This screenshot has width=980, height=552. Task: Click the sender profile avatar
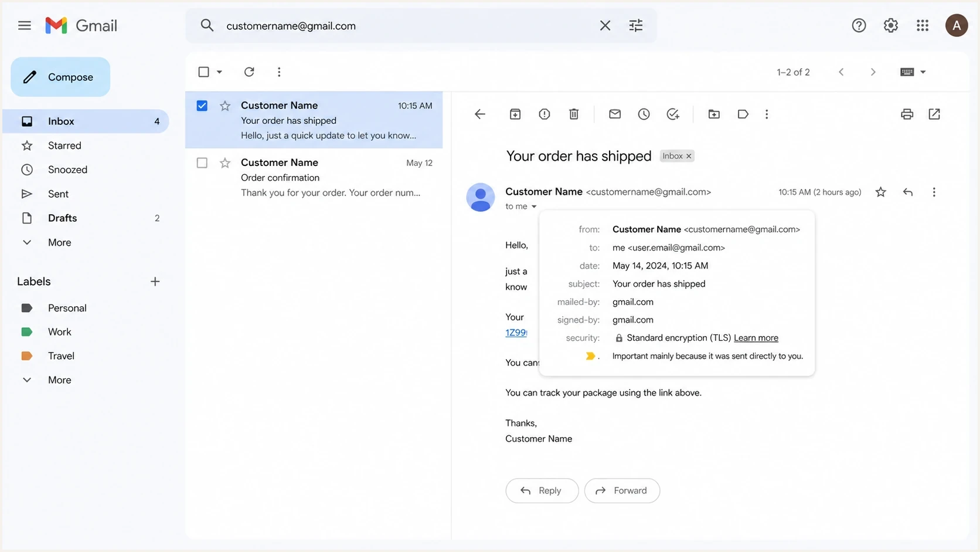coord(480,197)
